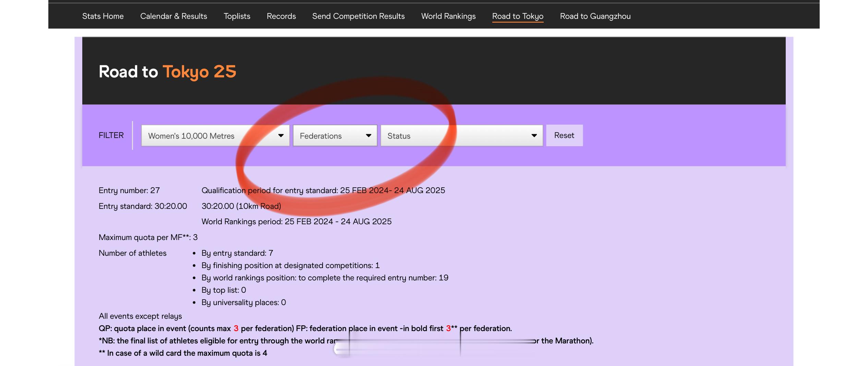Select the '30:20.00 (10km Road)' text
The height and width of the screenshot is (366, 868).
[x=241, y=206]
